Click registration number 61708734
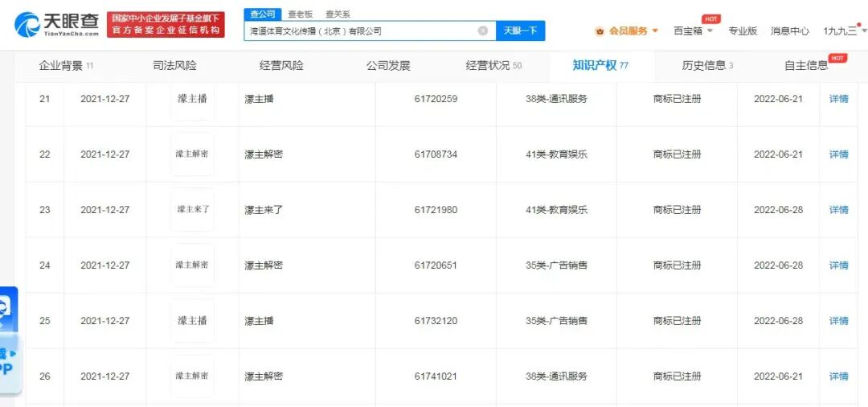 436,154
